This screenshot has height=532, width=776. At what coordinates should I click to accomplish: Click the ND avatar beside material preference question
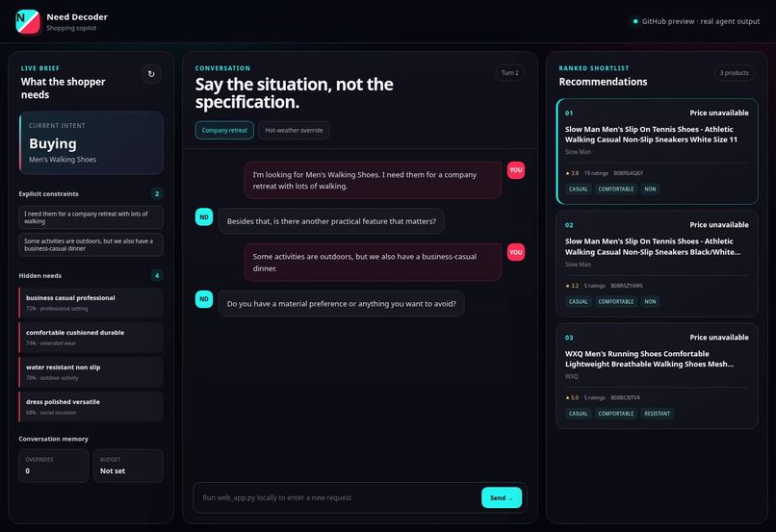coord(204,298)
